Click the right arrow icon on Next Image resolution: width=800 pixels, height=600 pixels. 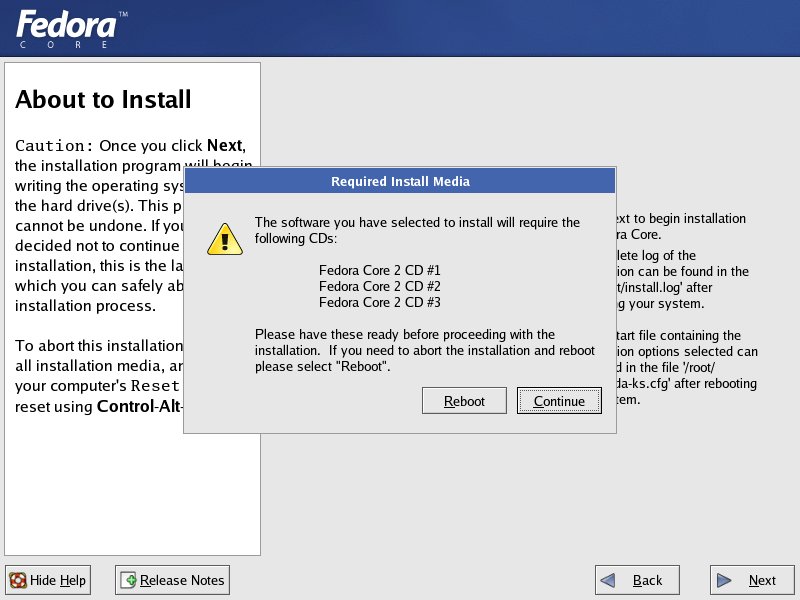click(x=727, y=580)
